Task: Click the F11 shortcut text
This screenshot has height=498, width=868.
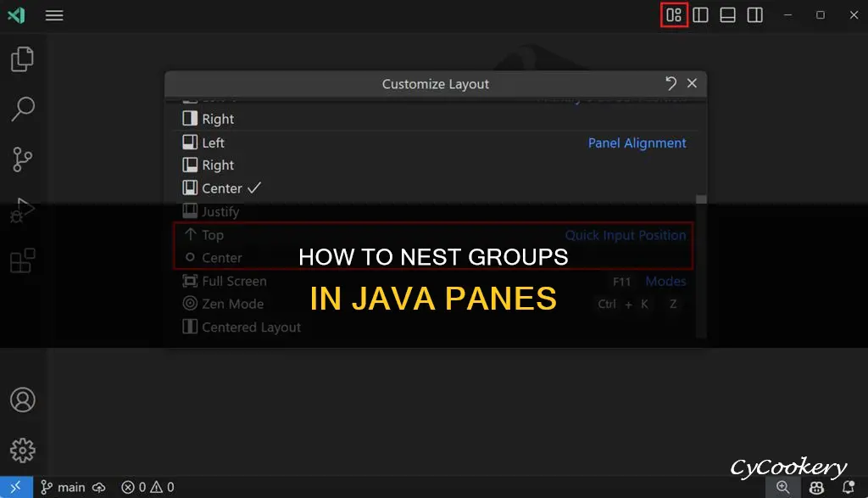Action: pyautogui.click(x=621, y=282)
